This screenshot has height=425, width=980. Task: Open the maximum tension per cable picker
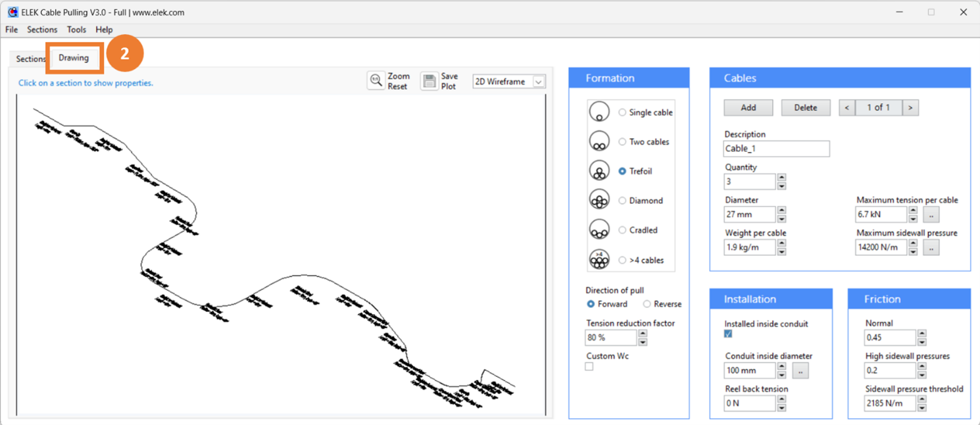[931, 214]
